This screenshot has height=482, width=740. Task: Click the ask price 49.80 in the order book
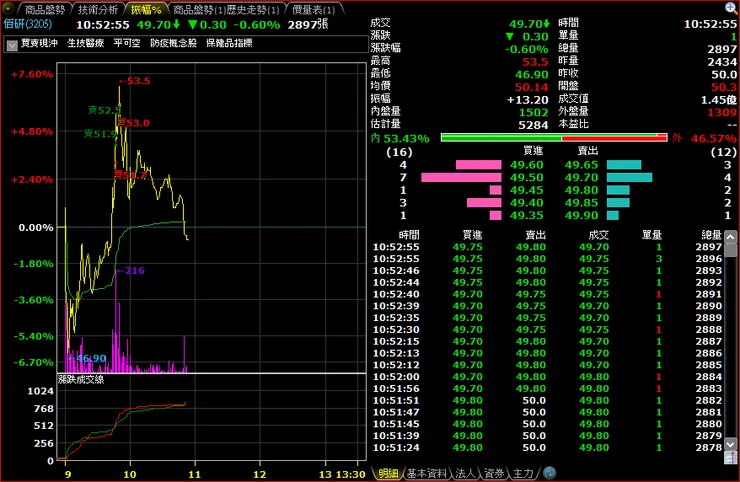tap(581, 190)
